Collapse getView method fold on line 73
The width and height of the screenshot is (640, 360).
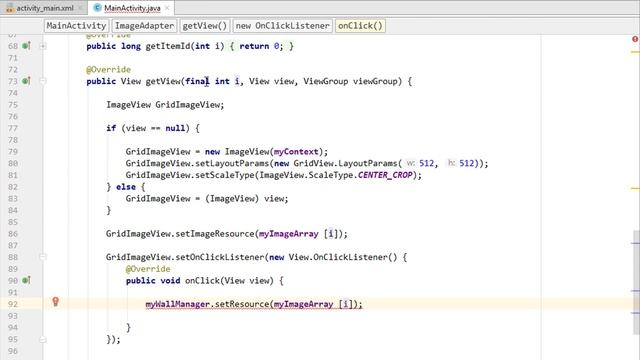tap(43, 81)
